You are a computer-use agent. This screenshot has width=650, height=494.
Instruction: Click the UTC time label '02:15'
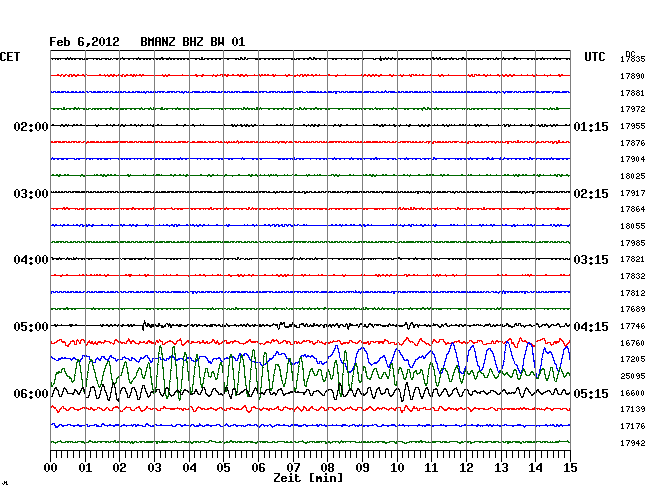coord(591,194)
